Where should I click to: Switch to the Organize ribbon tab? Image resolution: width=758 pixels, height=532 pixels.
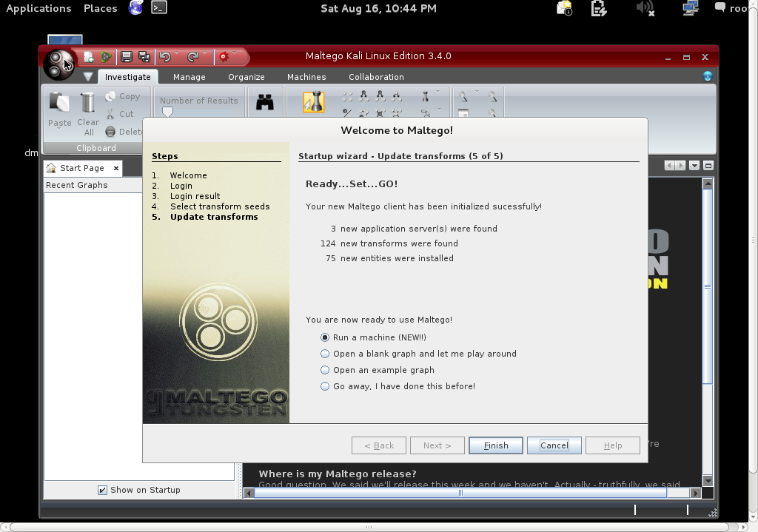click(x=246, y=77)
